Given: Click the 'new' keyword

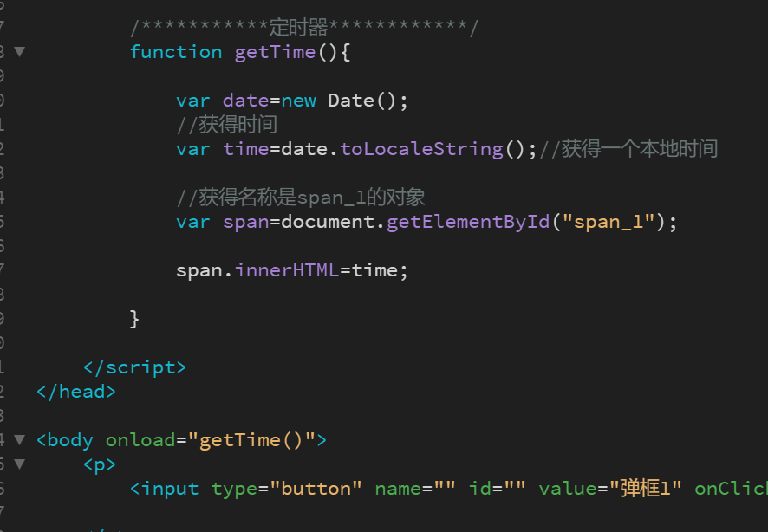Looking at the screenshot, I should tap(299, 101).
